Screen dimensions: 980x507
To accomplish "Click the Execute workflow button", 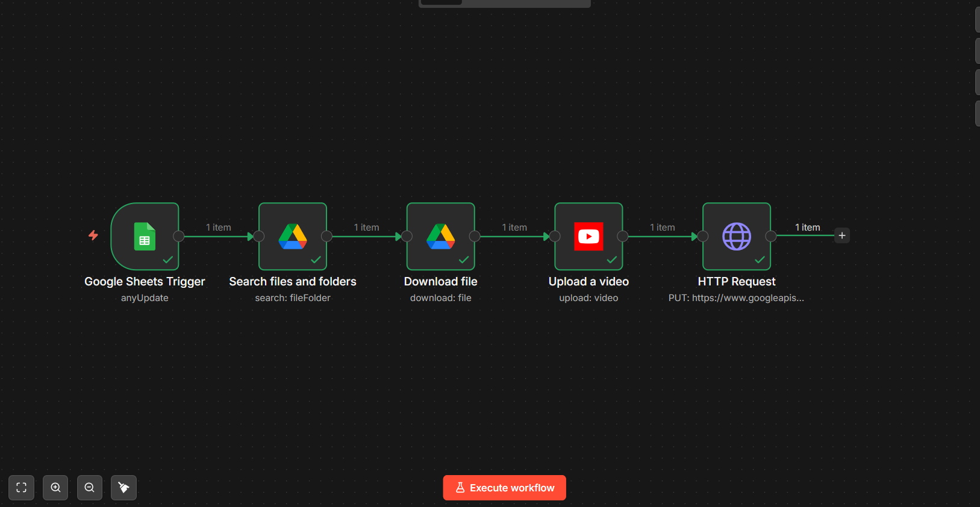I will (505, 488).
